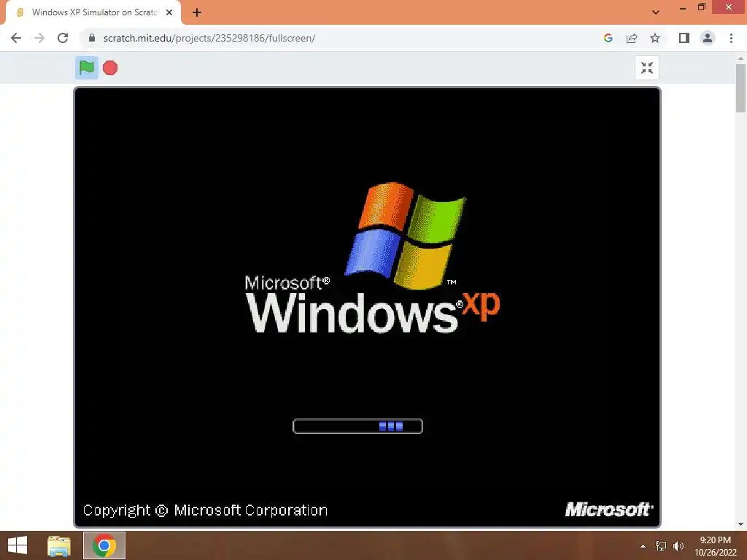Click the XP boot progress bar
Image resolution: width=747 pixels, height=560 pixels.
coord(357,426)
